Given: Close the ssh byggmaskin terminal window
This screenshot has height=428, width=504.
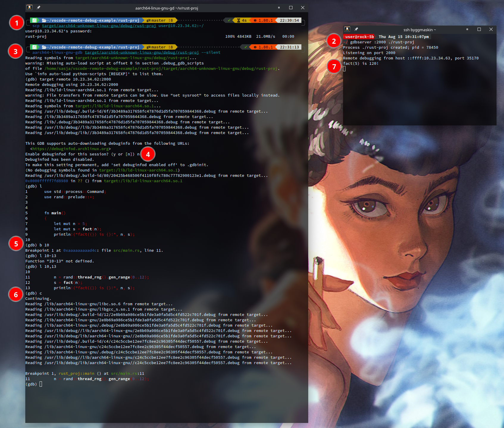Looking at the screenshot, I should coord(491,29).
